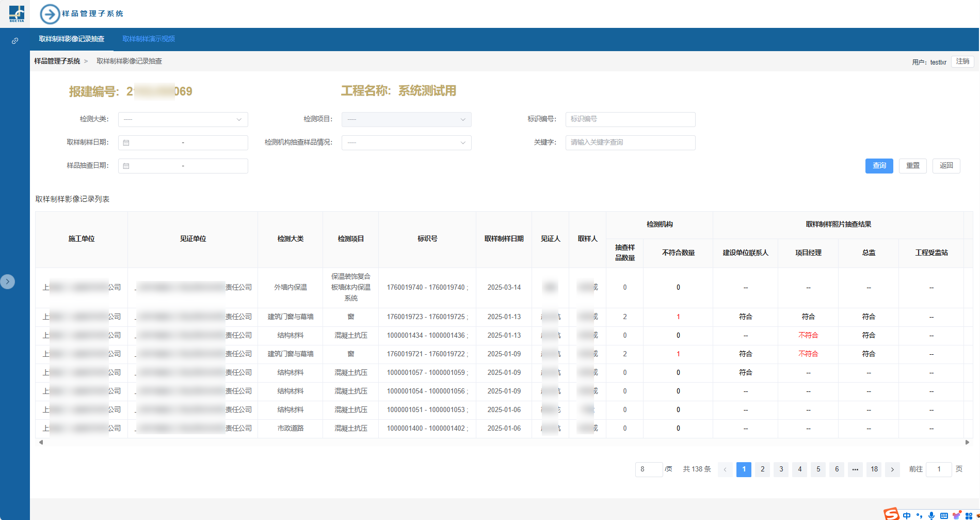The image size is (980, 520).
Task: Open the 检测项目 dropdown
Action: pos(406,119)
